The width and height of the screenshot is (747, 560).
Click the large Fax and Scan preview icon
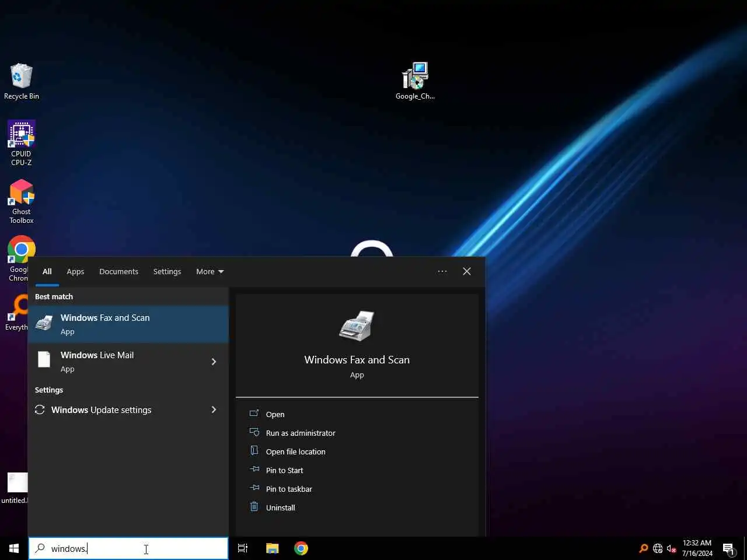click(x=357, y=325)
